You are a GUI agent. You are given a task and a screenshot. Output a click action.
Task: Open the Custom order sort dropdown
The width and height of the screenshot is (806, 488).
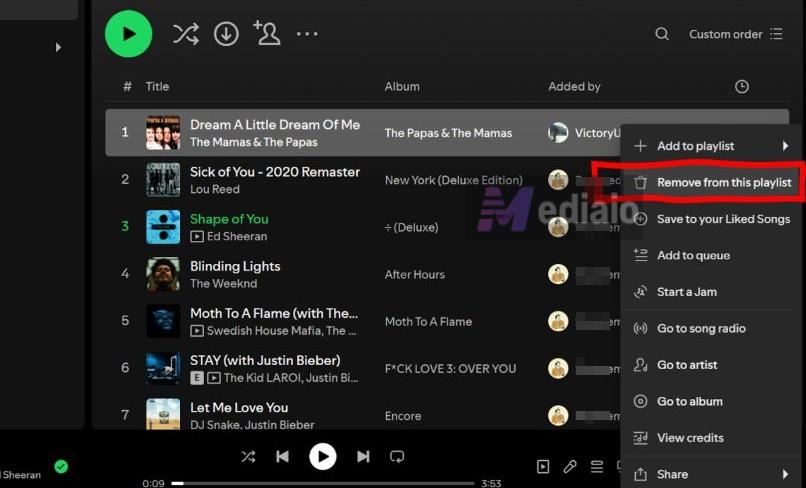735,34
